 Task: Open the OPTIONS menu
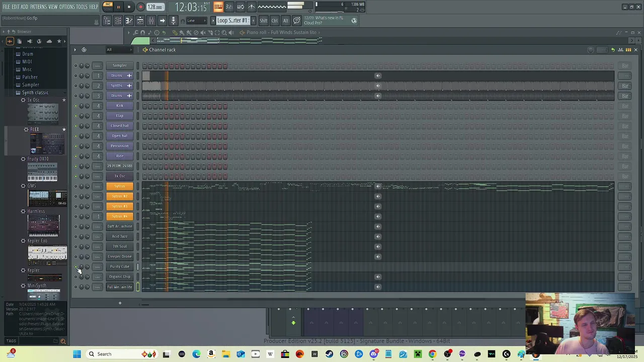coord(67,7)
